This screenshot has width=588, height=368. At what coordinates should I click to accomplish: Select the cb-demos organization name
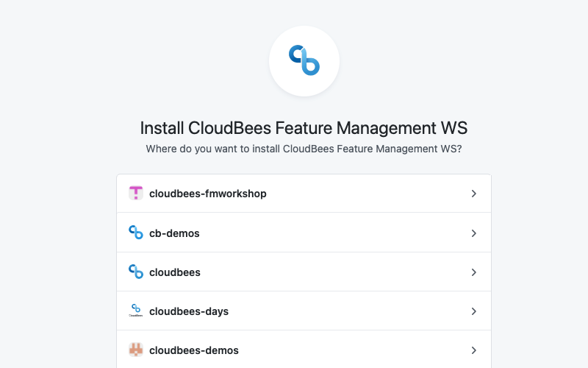pos(174,233)
